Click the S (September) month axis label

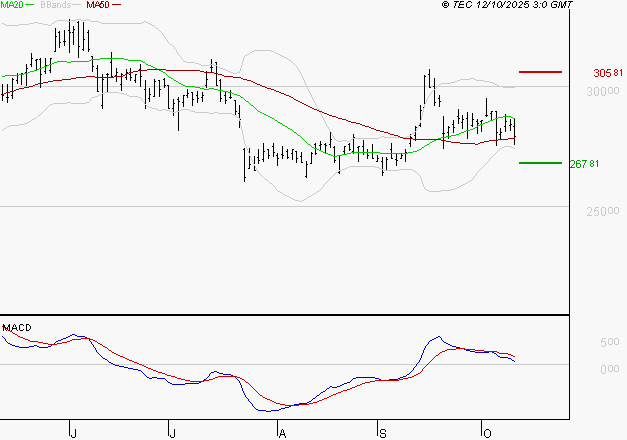coord(381,432)
